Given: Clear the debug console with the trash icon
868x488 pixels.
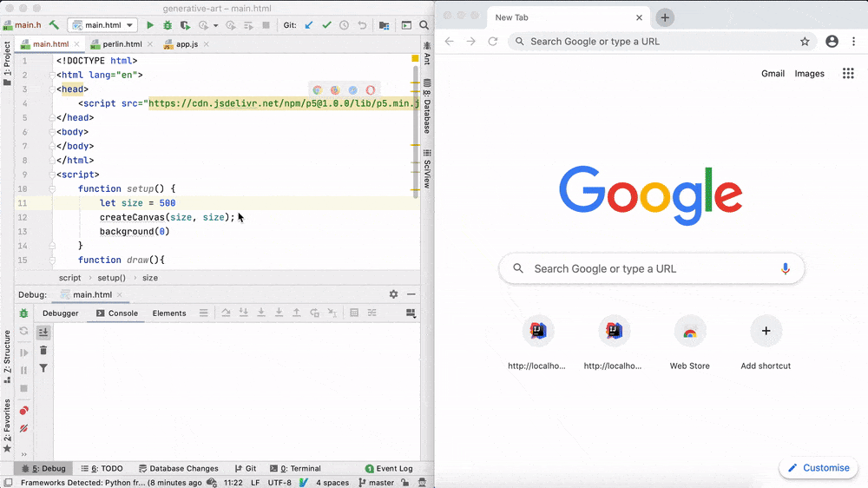Looking at the screenshot, I should coord(43,350).
